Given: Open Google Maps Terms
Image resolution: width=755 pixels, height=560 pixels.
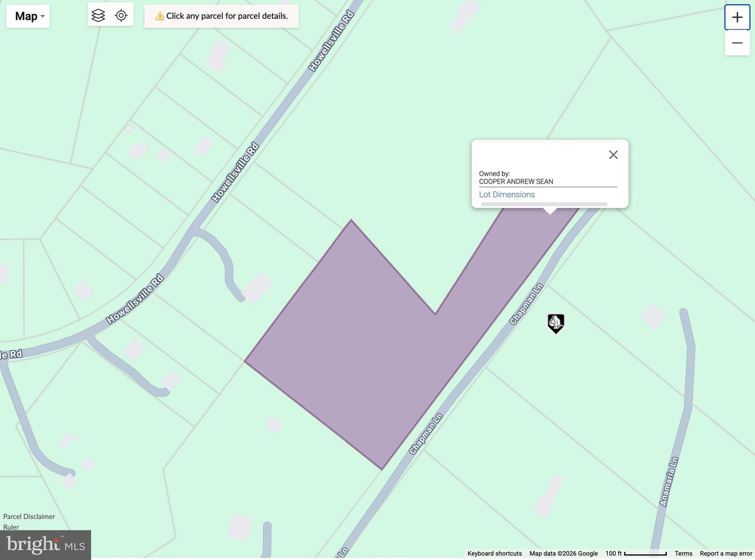Looking at the screenshot, I should click(683, 553).
